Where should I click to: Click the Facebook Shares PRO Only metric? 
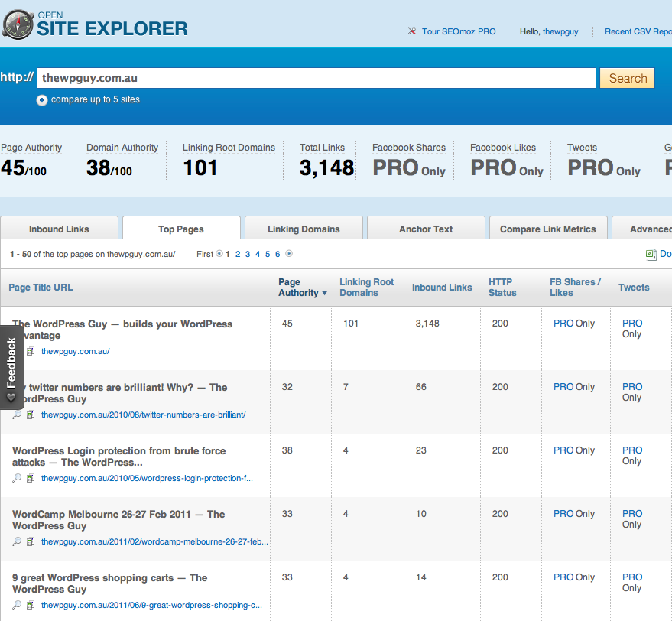[409, 167]
